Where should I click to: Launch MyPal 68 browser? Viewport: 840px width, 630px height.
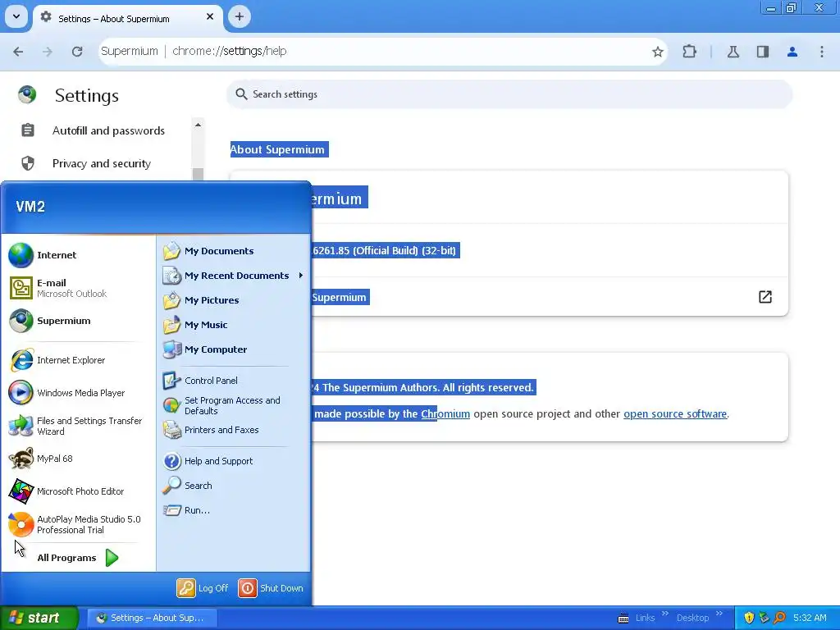(41, 459)
